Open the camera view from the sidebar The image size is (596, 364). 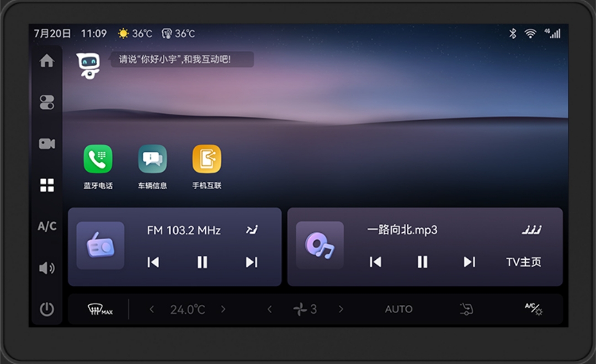click(x=47, y=143)
